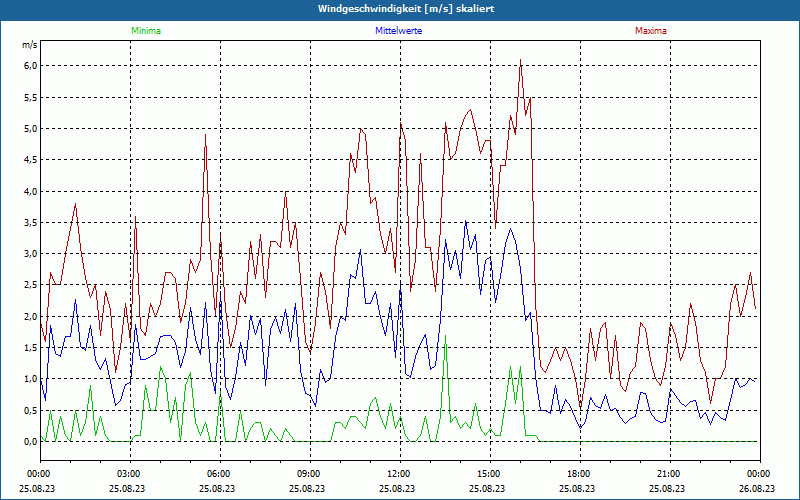Click the 5,5 y-axis value
The image size is (800, 500).
coord(31,97)
